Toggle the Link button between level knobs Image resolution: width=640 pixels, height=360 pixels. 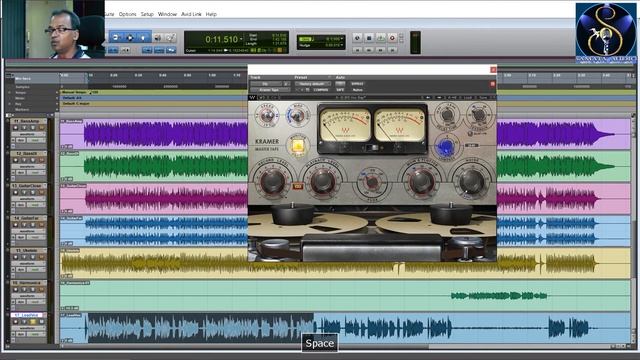pos(298,186)
